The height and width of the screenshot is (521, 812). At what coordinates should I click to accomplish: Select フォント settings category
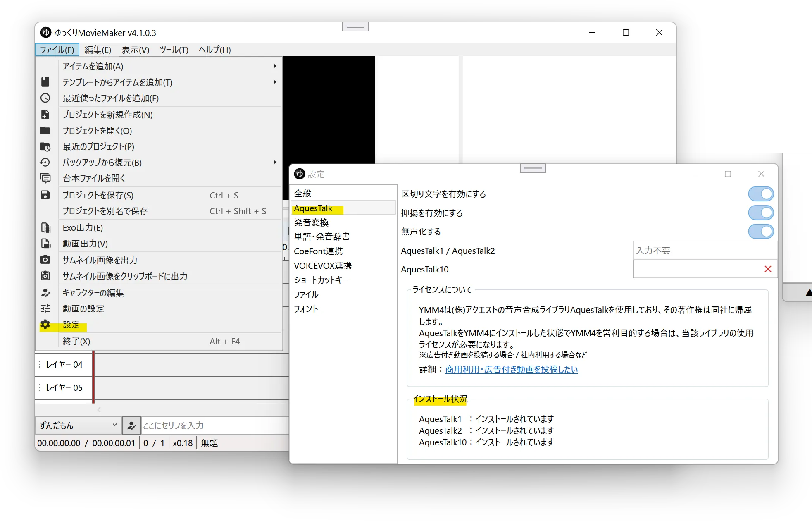pos(343,309)
